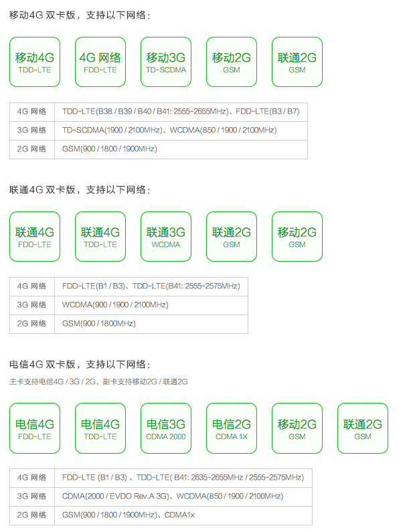Screen dimensions: 409x532
Task: Click "2G 网络" label beside CDMA1x row
Action: (32, 515)
